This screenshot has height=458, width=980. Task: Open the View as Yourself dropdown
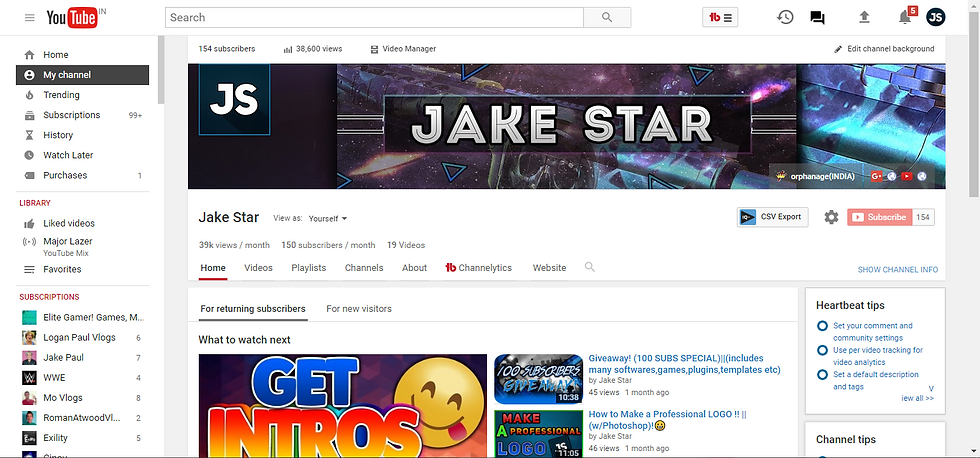click(x=328, y=219)
